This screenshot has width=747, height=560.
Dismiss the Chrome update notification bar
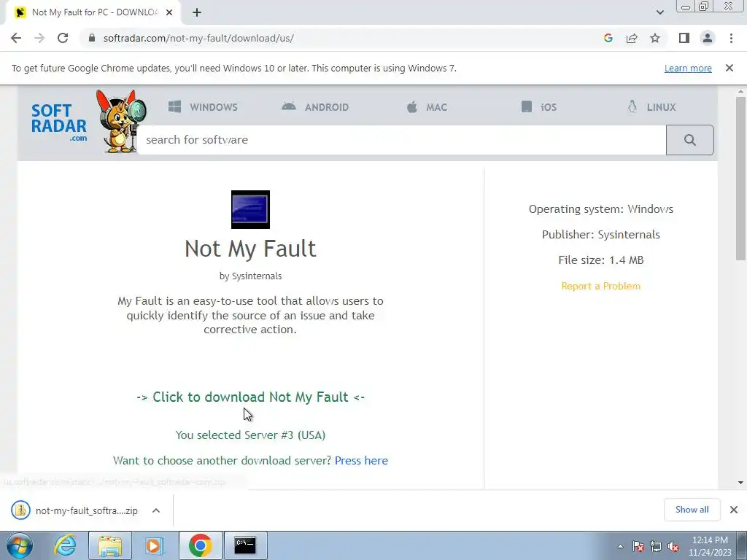click(x=729, y=68)
